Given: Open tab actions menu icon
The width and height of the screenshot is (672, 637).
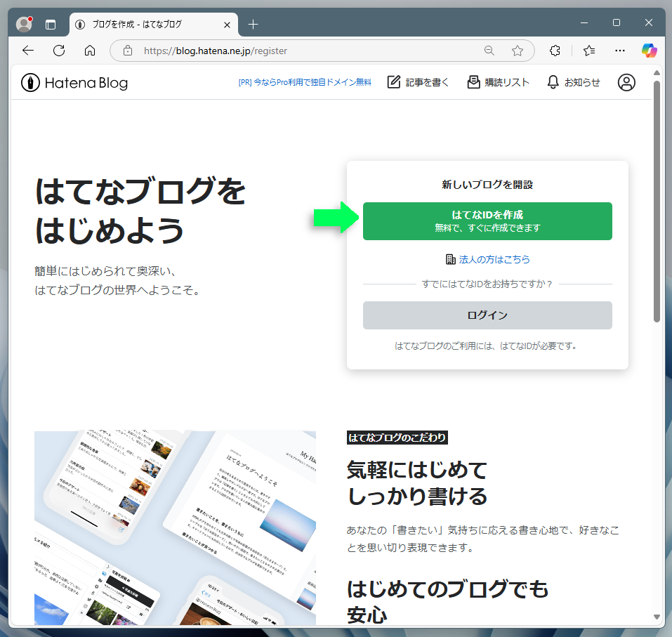Looking at the screenshot, I should tap(51, 25).
